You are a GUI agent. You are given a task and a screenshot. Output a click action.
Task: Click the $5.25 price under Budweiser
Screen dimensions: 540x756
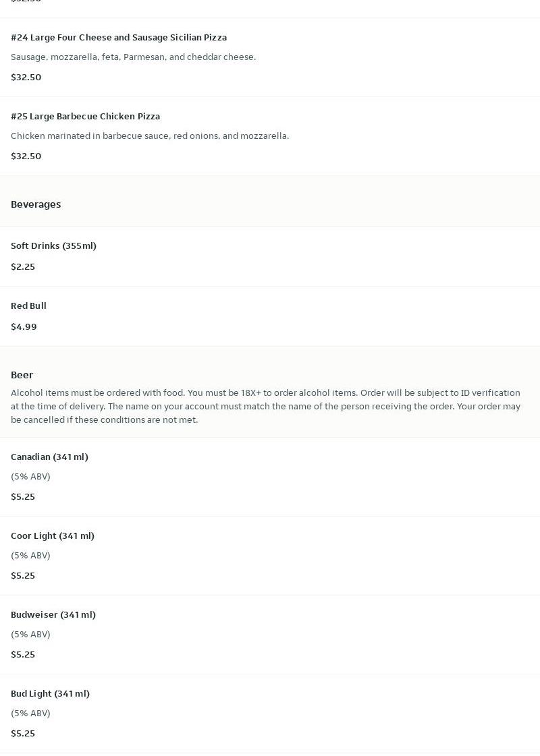pyautogui.click(x=23, y=655)
